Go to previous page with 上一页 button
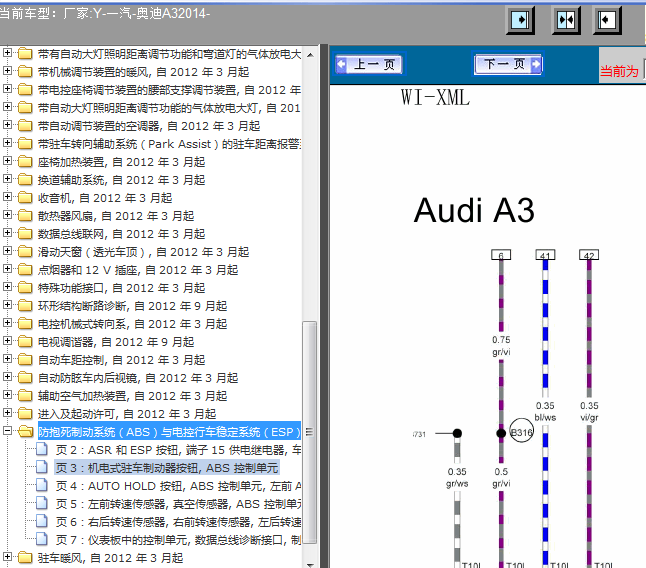 point(370,64)
